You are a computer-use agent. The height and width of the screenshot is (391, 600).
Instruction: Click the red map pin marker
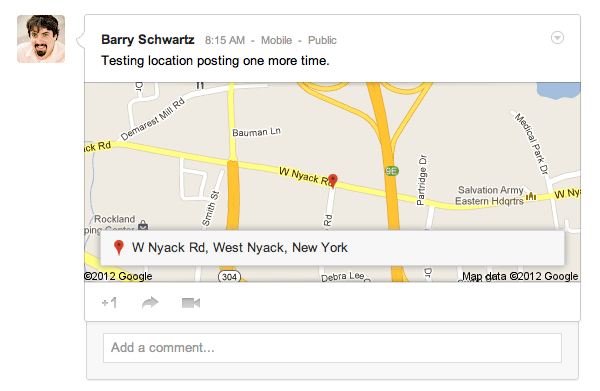click(333, 181)
